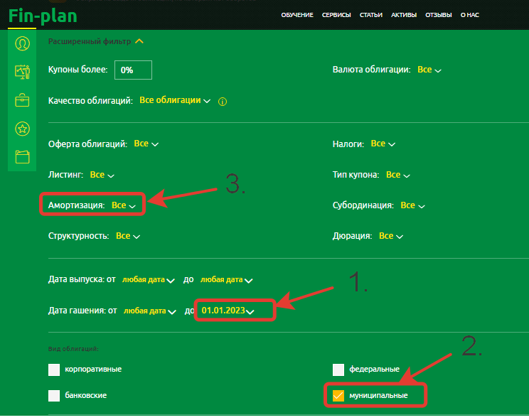The height and width of the screenshot is (420, 529).
Task: Click the briefcase portfolio icon
Action: click(22, 100)
